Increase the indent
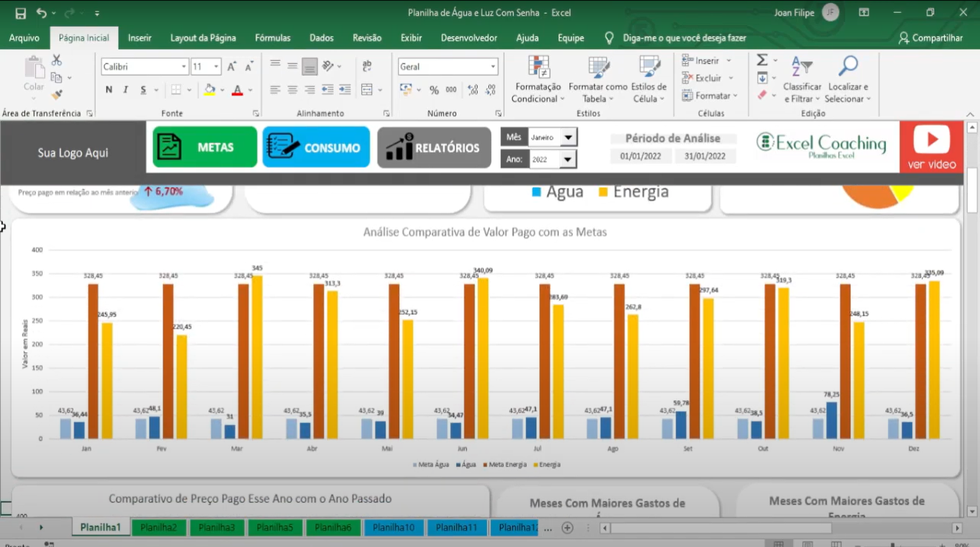Screen dimensions: 980x547 345,90
